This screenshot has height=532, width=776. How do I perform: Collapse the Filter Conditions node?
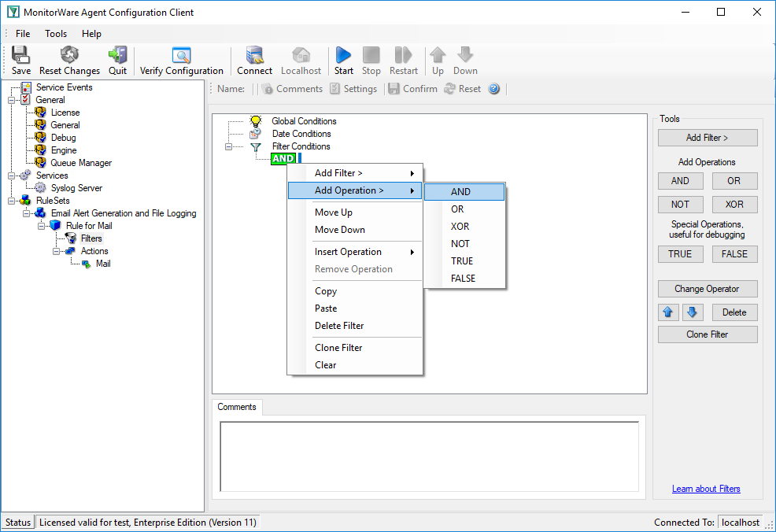(x=228, y=146)
